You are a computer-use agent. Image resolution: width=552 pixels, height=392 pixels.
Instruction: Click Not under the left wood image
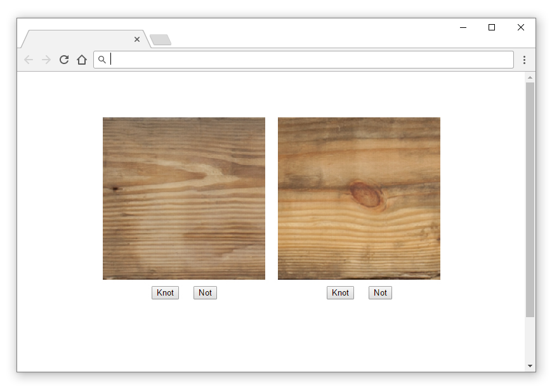point(205,293)
